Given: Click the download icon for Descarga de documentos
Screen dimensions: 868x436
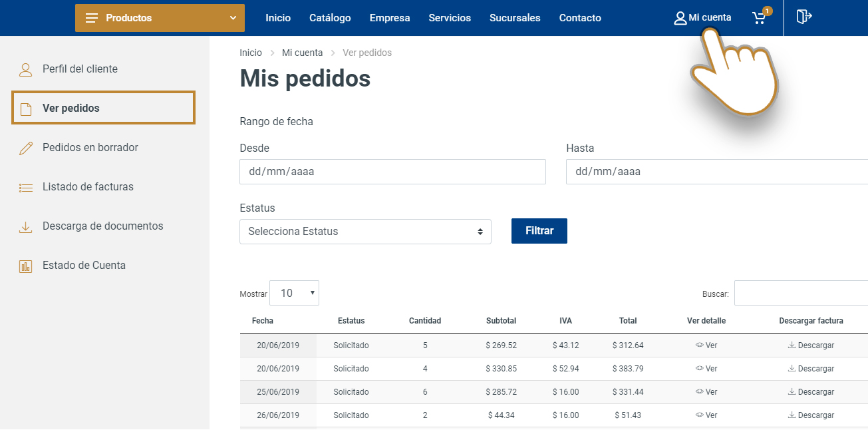Looking at the screenshot, I should [x=26, y=227].
